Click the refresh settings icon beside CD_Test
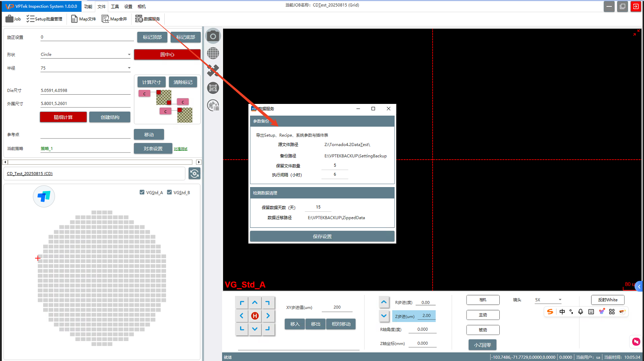This screenshot has width=644, height=361. click(194, 174)
